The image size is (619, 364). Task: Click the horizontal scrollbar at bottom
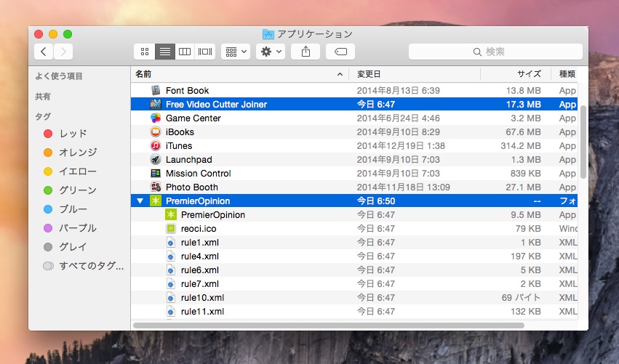[x=329, y=325]
